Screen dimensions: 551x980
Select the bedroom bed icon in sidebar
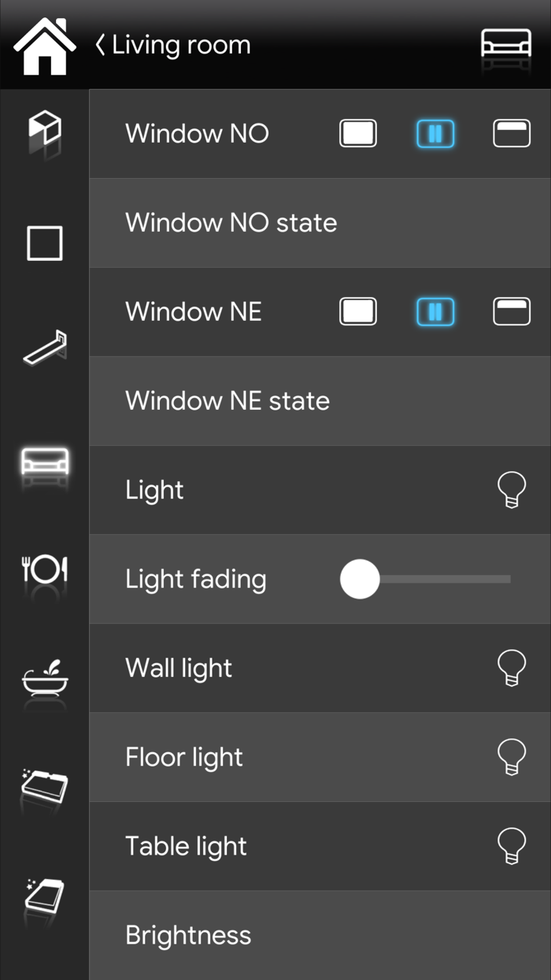click(x=45, y=787)
